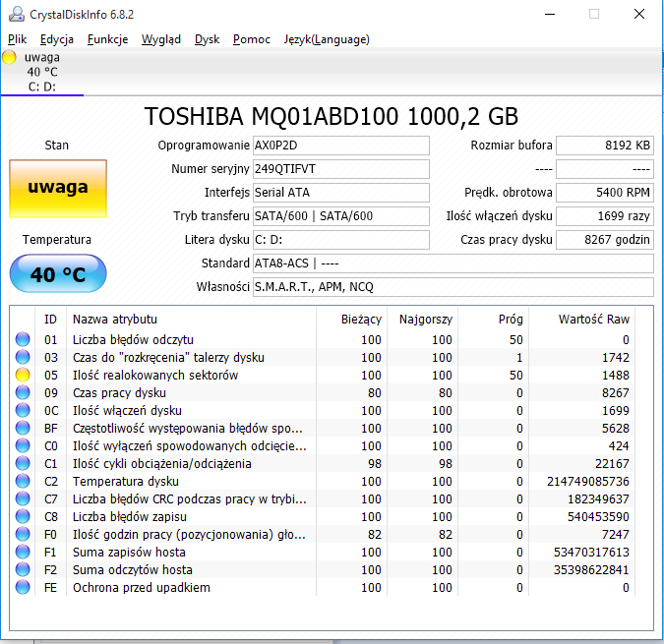This screenshot has width=664, height=644.
Task: Click the yellow status circle beside uwaga disk tab
Action: (9, 57)
